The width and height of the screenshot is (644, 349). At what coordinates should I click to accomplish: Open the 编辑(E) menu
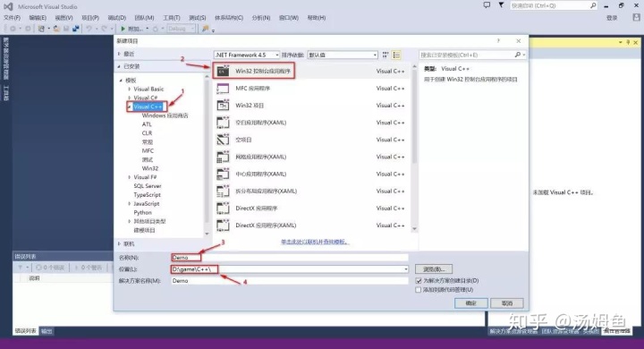[38, 18]
